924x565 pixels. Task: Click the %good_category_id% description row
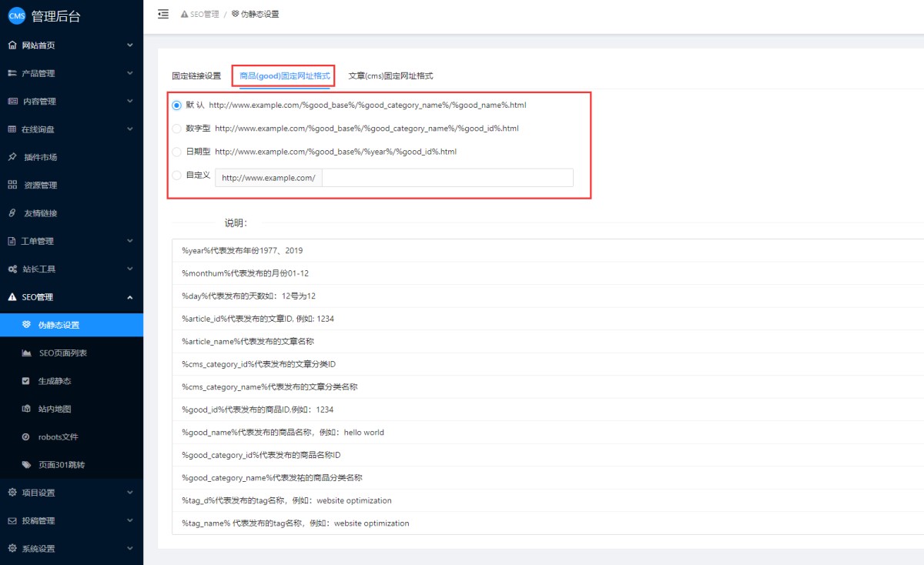(x=548, y=455)
